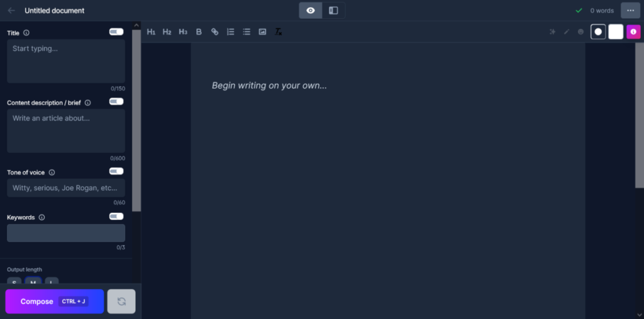
Task: Click the 0 words counter
Action: 602,11
